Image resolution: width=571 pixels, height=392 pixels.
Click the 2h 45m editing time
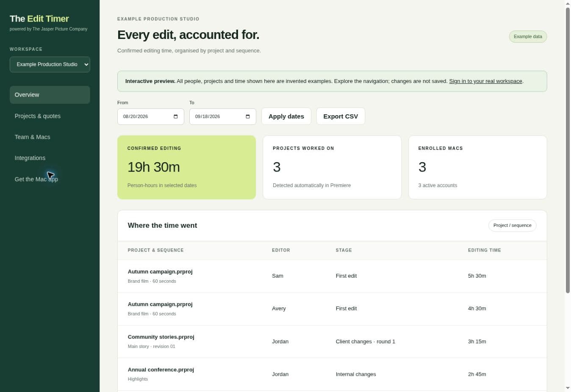click(477, 374)
